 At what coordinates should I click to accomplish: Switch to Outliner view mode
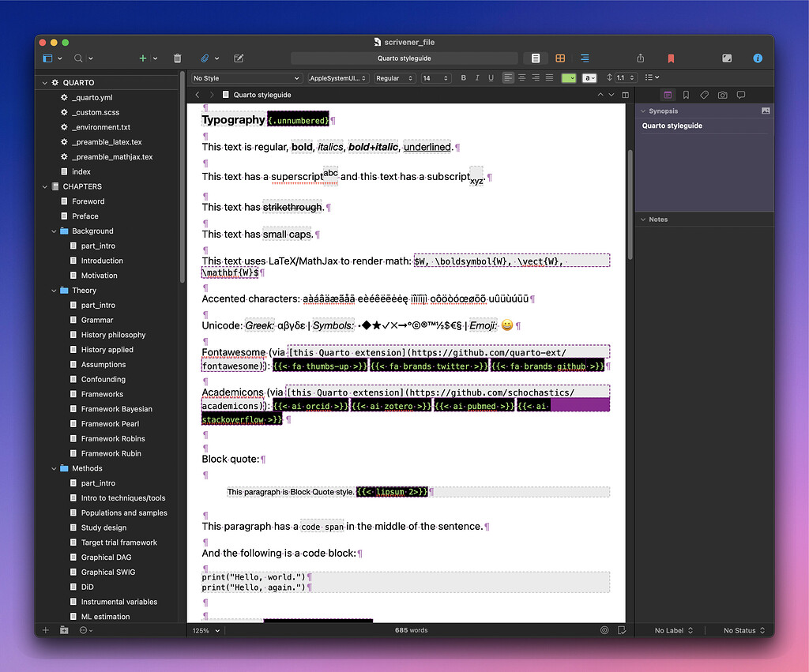(x=584, y=58)
